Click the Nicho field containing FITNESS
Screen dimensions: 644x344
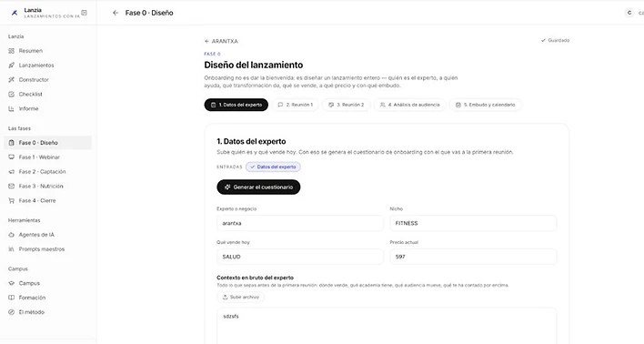click(x=473, y=223)
